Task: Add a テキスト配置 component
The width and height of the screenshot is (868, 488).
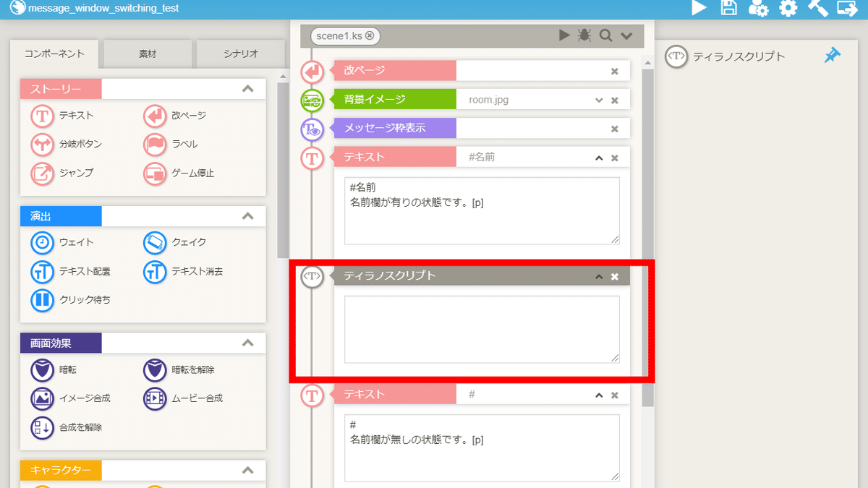Action: [x=71, y=271]
